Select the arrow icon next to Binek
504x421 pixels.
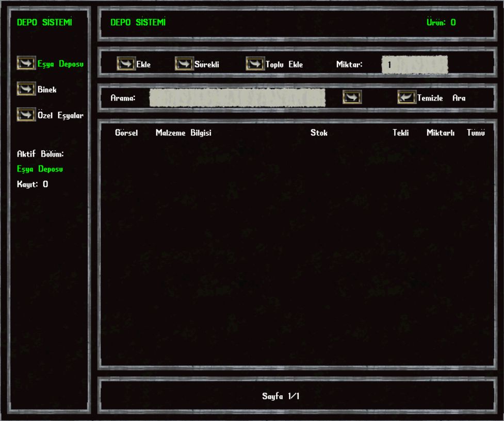click(x=26, y=89)
